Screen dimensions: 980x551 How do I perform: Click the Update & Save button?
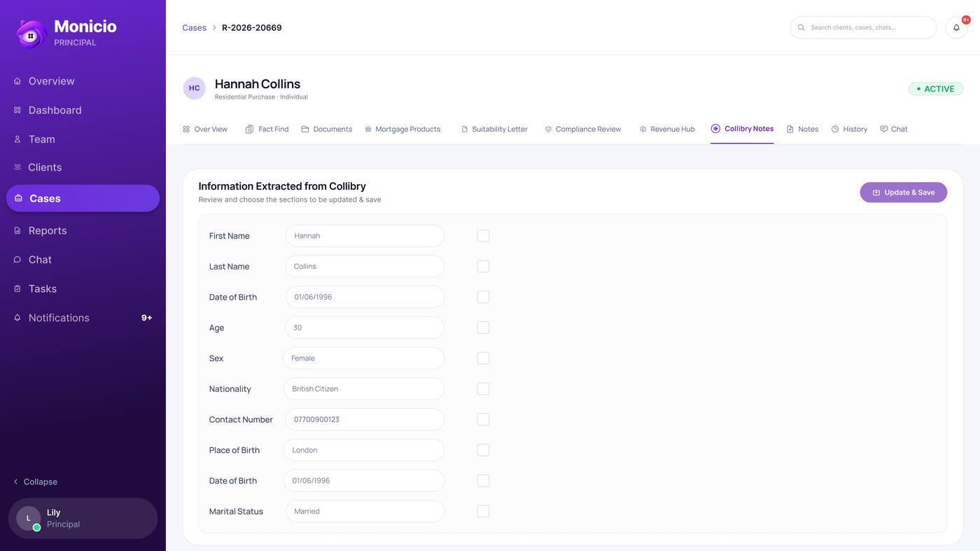[x=903, y=193]
